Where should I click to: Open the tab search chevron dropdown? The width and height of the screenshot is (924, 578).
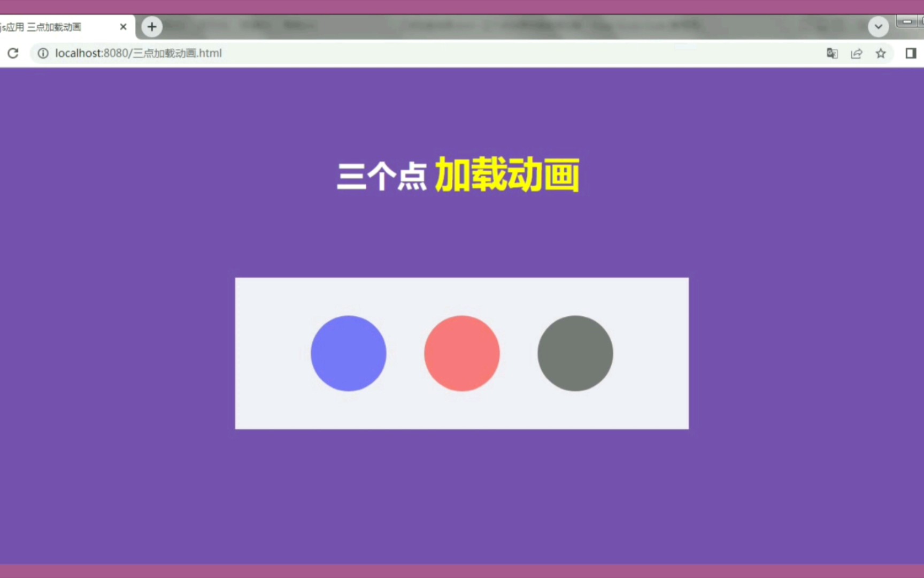tap(879, 26)
